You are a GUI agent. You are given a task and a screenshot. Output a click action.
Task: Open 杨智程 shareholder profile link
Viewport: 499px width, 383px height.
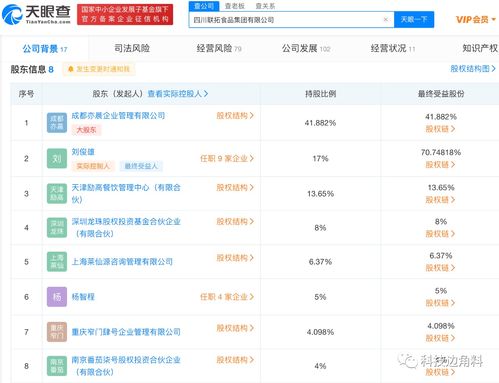click(83, 297)
